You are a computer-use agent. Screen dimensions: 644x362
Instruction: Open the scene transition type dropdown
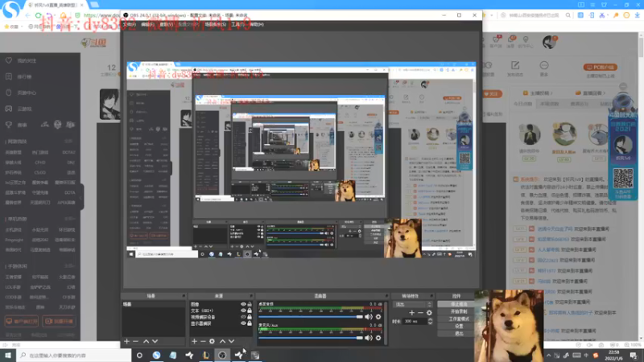pyautogui.click(x=413, y=305)
